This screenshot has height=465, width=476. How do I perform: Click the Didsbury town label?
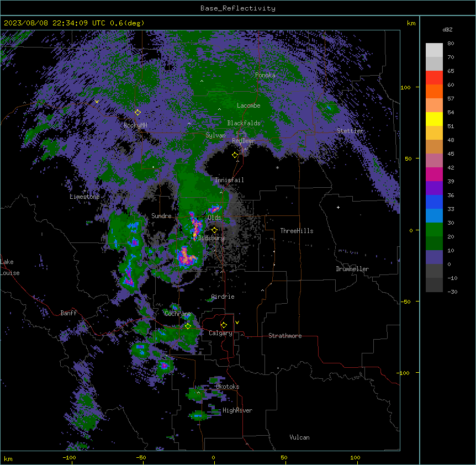211,238
